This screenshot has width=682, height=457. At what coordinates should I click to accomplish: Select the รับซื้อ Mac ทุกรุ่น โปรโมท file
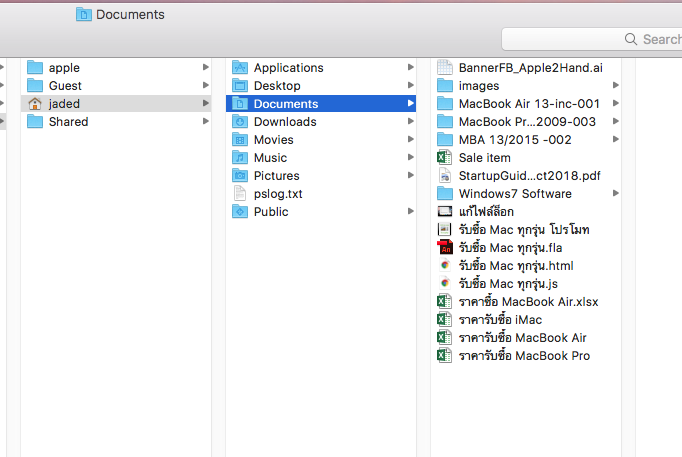coord(524,230)
